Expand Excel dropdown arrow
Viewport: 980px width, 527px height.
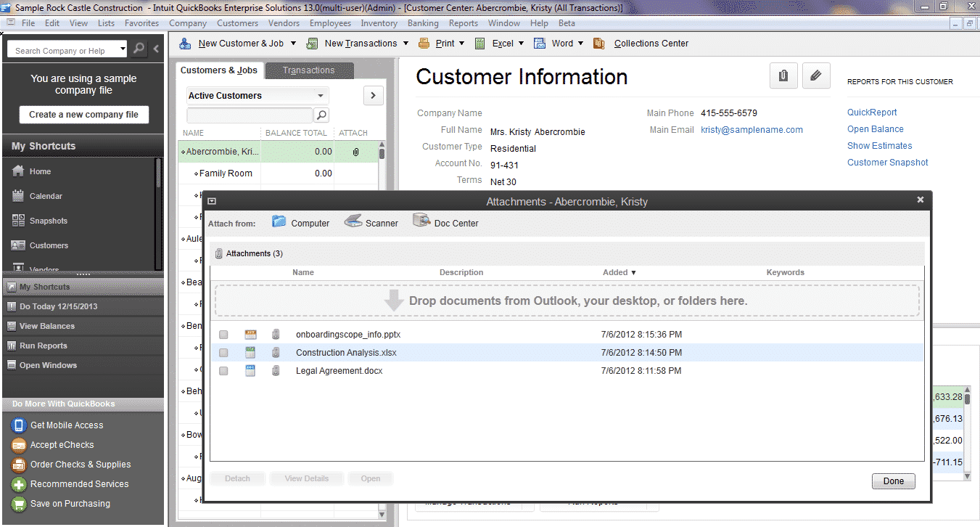coord(521,44)
